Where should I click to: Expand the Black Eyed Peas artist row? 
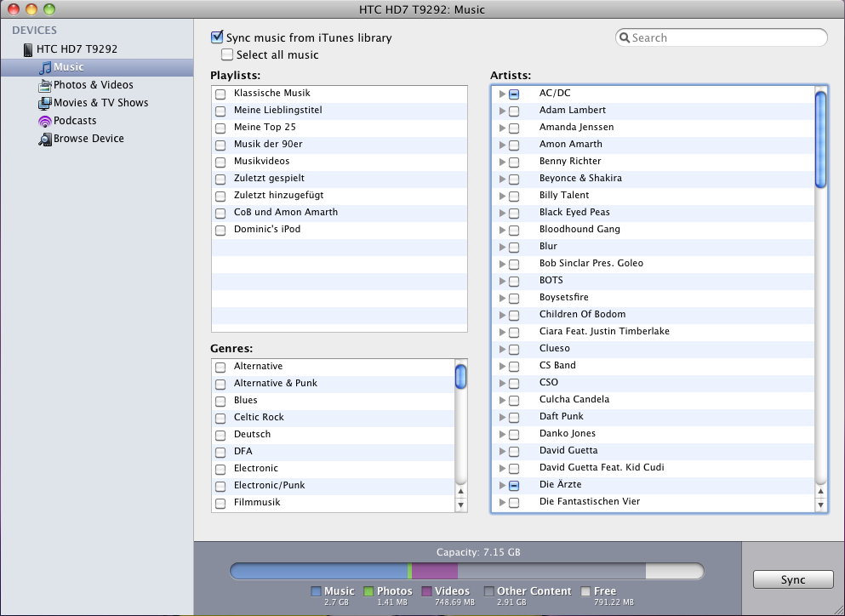(502, 214)
